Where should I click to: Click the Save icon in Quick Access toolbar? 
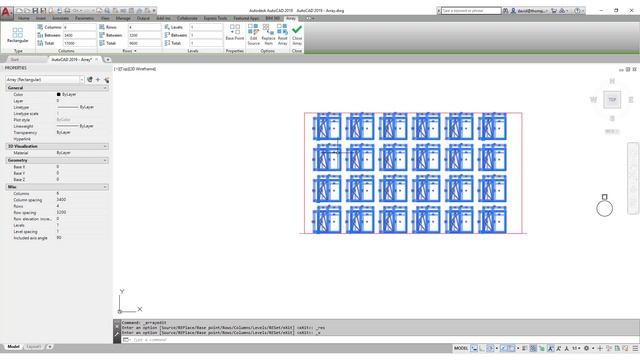click(35, 11)
